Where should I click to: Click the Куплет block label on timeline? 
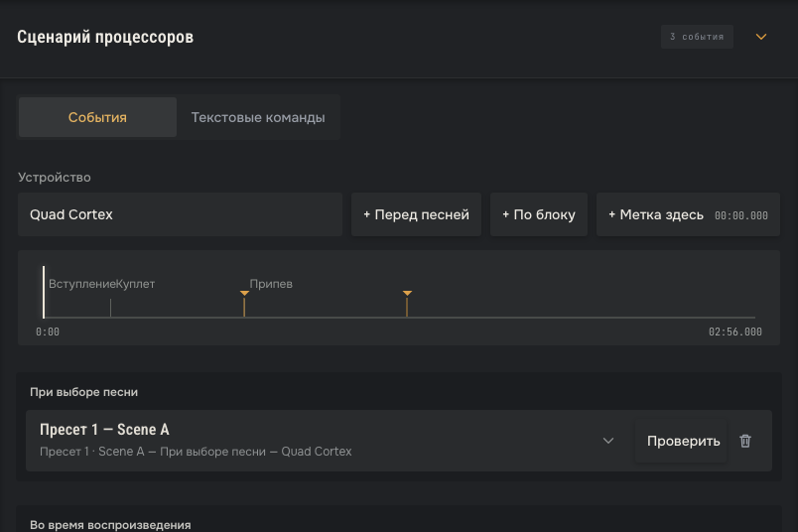(x=135, y=284)
